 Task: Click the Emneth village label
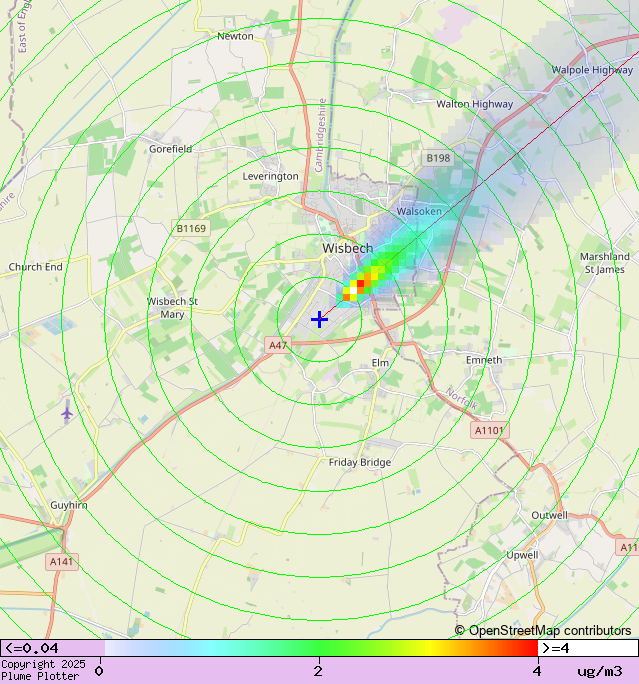pos(484,360)
